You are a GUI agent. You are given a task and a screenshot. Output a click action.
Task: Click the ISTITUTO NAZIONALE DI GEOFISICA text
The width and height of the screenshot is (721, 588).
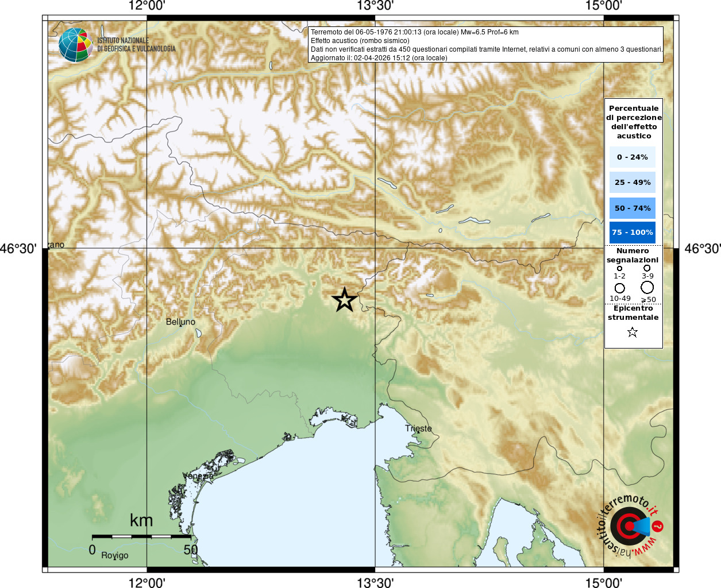click(x=136, y=45)
